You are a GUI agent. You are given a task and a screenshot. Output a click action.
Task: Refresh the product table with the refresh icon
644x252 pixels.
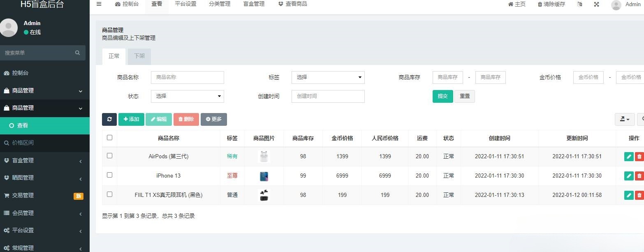[x=109, y=119]
